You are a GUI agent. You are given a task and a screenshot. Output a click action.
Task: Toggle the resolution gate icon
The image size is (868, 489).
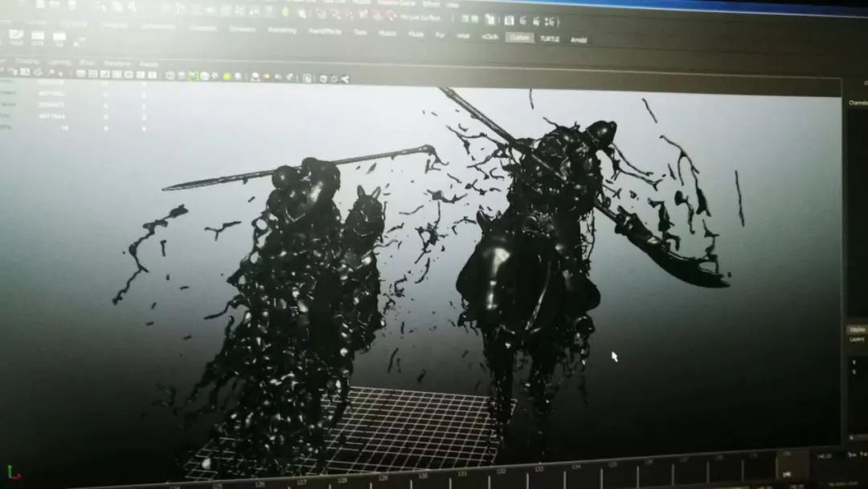(x=105, y=74)
